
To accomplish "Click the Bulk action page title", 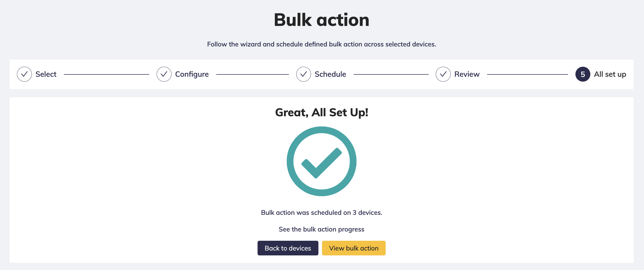I will pos(321,20).
